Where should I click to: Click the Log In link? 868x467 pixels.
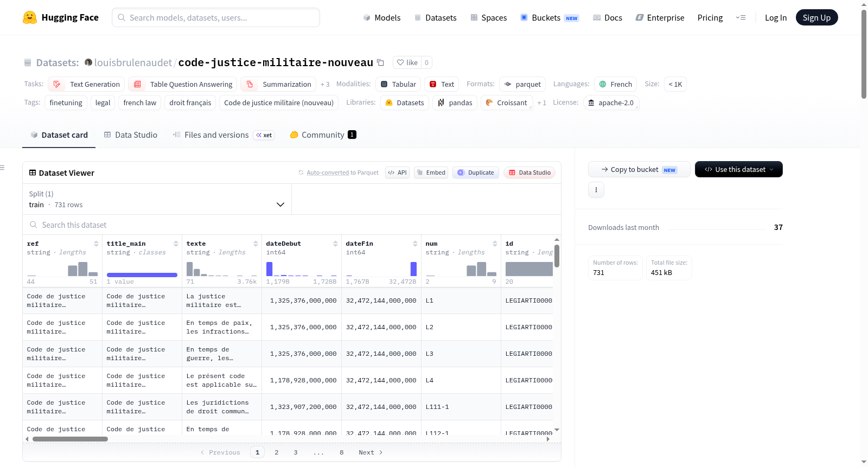coord(775,17)
